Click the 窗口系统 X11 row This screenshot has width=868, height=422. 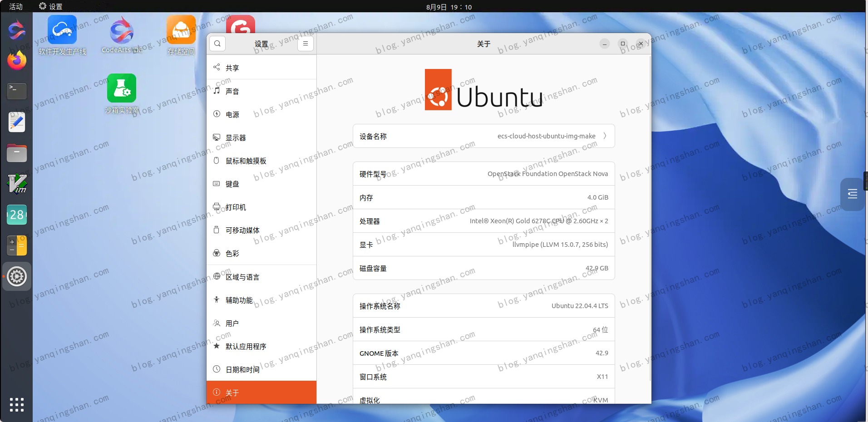click(484, 377)
